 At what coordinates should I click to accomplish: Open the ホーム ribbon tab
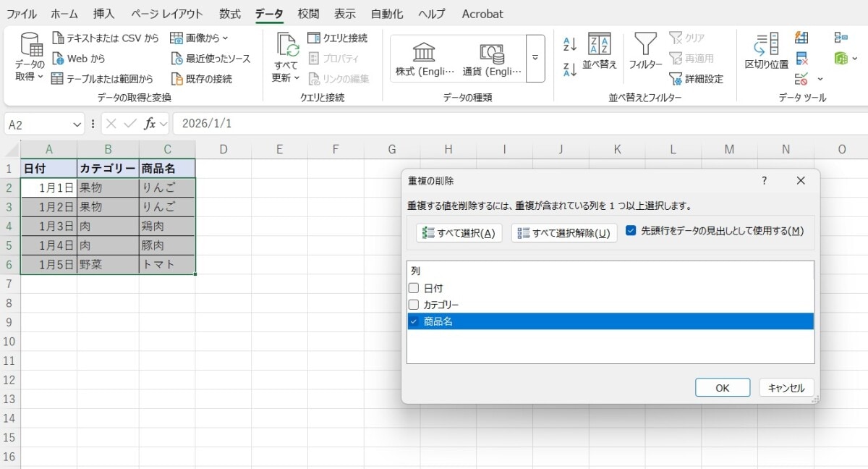click(64, 13)
